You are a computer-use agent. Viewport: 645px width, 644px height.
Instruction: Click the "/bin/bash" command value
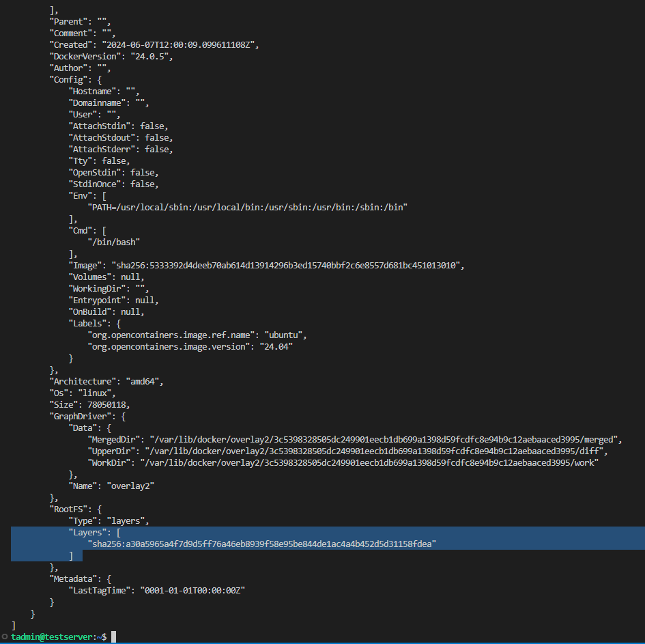(114, 242)
